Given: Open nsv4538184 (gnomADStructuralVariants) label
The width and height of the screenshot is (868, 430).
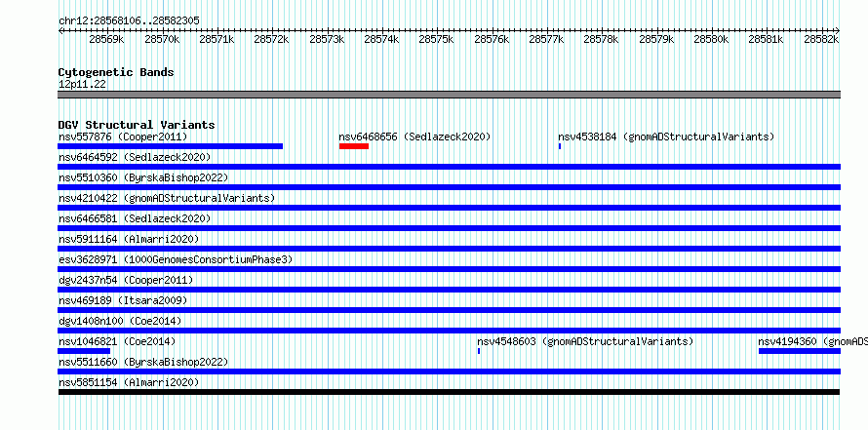Looking at the screenshot, I should pos(666,137).
